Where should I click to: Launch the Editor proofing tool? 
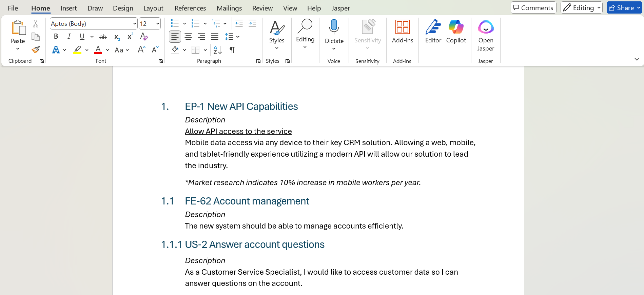(433, 32)
